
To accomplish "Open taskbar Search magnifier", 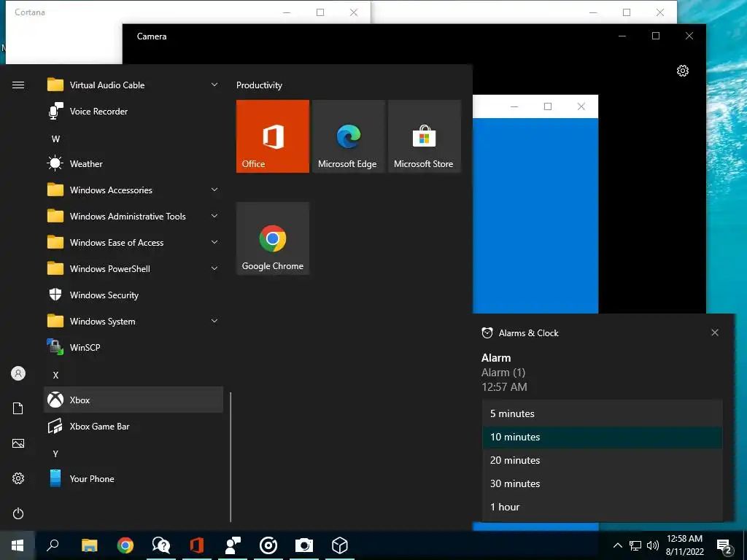I will pyautogui.click(x=53, y=545).
